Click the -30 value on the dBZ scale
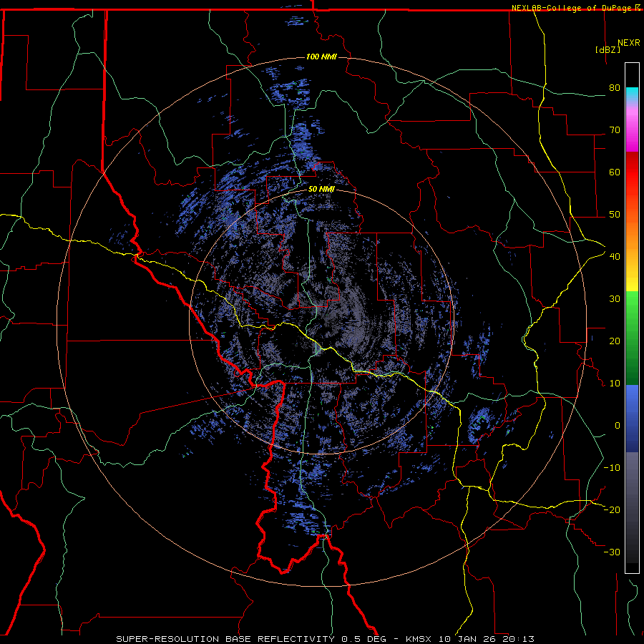 [x=612, y=552]
